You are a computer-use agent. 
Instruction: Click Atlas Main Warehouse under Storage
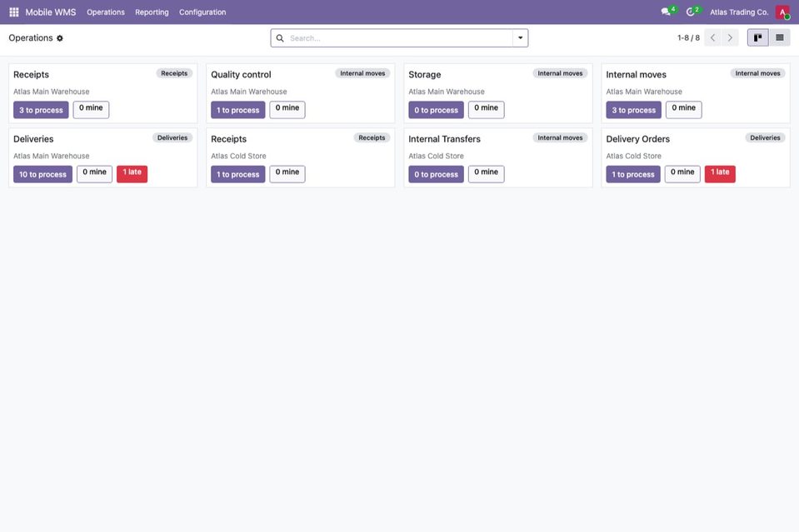pos(447,92)
